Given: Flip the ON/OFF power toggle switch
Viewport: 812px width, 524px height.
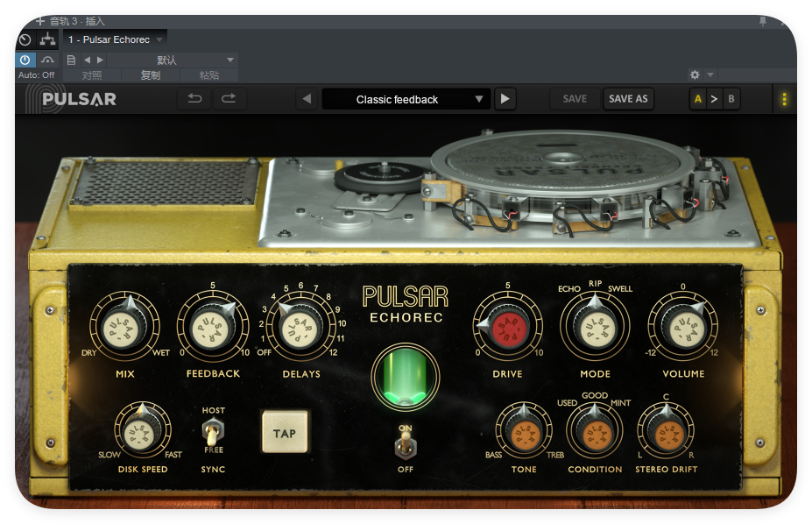Looking at the screenshot, I should pyautogui.click(x=406, y=444).
